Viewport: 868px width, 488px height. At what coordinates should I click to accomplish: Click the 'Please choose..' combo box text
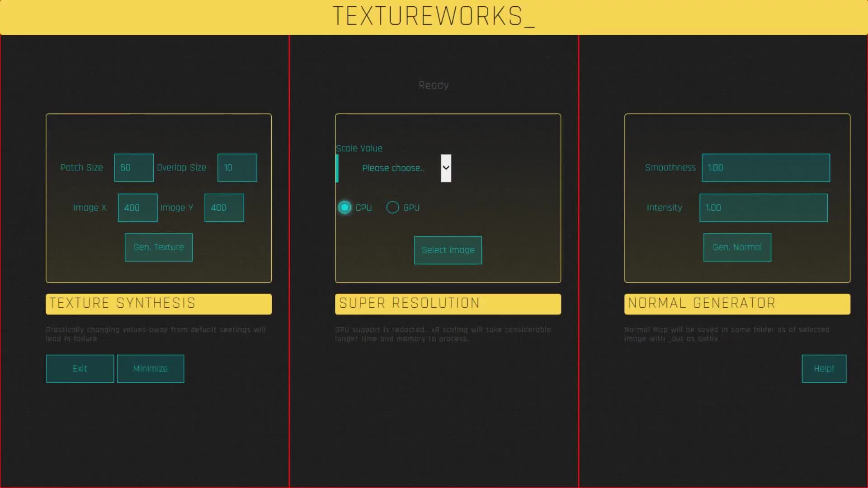click(392, 168)
